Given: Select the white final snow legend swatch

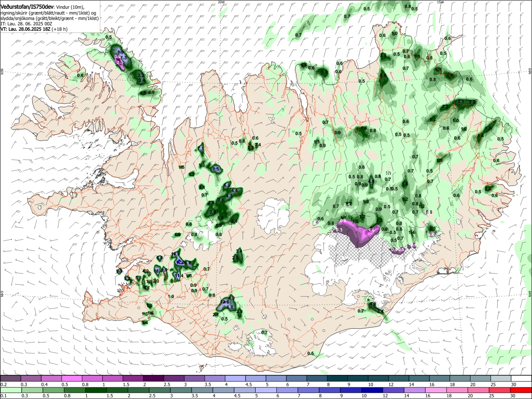Looking at the screenshot, I should pyautogui.click(x=521, y=378).
